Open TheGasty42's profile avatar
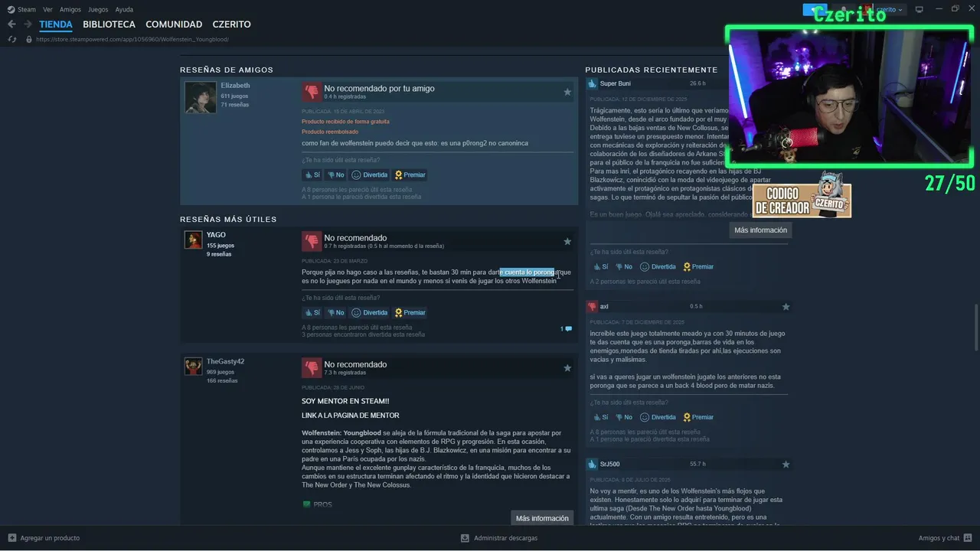Image resolution: width=980 pixels, height=551 pixels. (193, 367)
